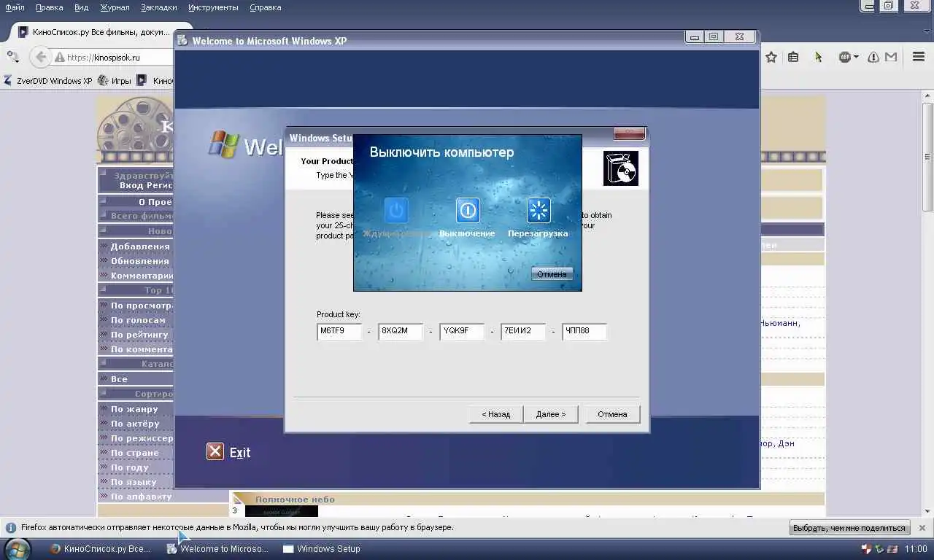Switch to КиноСписок.ру taskbar button
934x560 pixels.
[100, 549]
